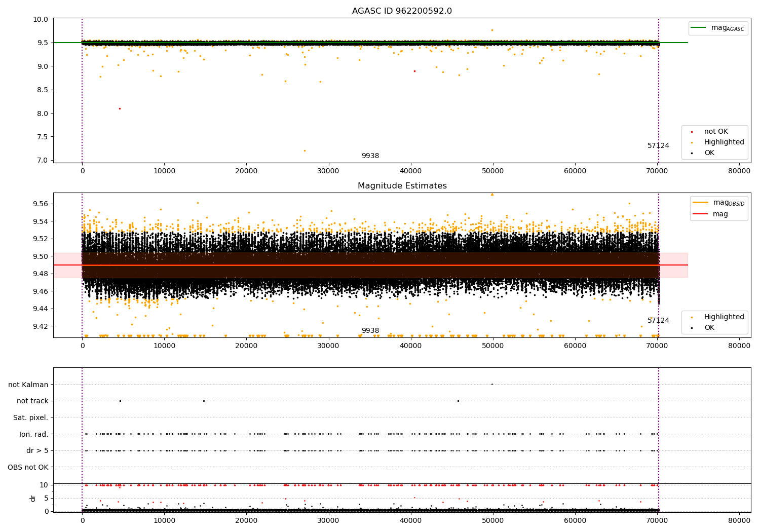Click the "OK" legend entry in top plot
Viewport: 760px width, 532px height.
point(709,153)
